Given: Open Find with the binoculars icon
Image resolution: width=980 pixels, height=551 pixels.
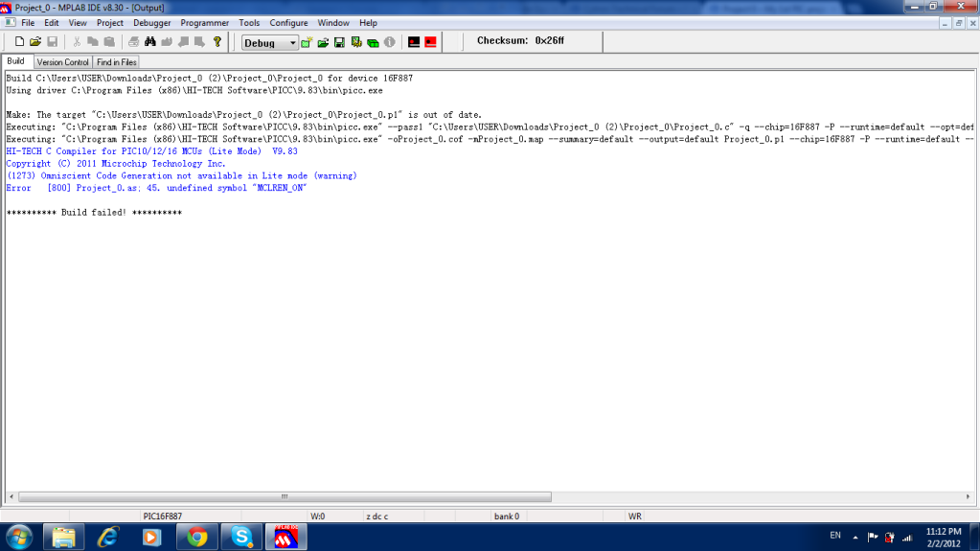Looking at the screenshot, I should 150,42.
